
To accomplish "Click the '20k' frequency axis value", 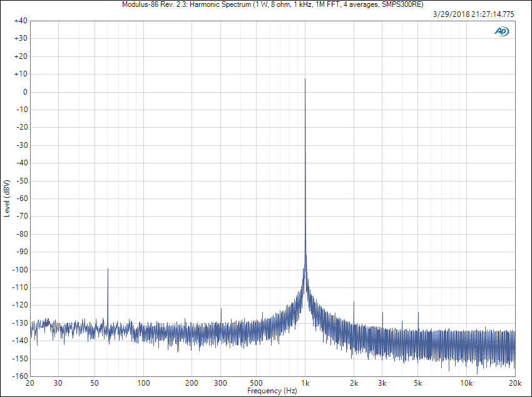I will point(515,383).
